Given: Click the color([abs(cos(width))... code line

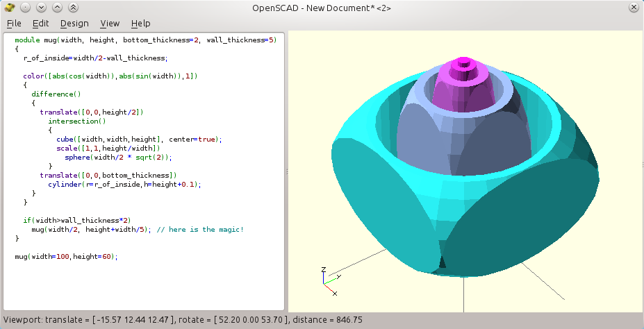Looking at the screenshot, I should (111, 76).
